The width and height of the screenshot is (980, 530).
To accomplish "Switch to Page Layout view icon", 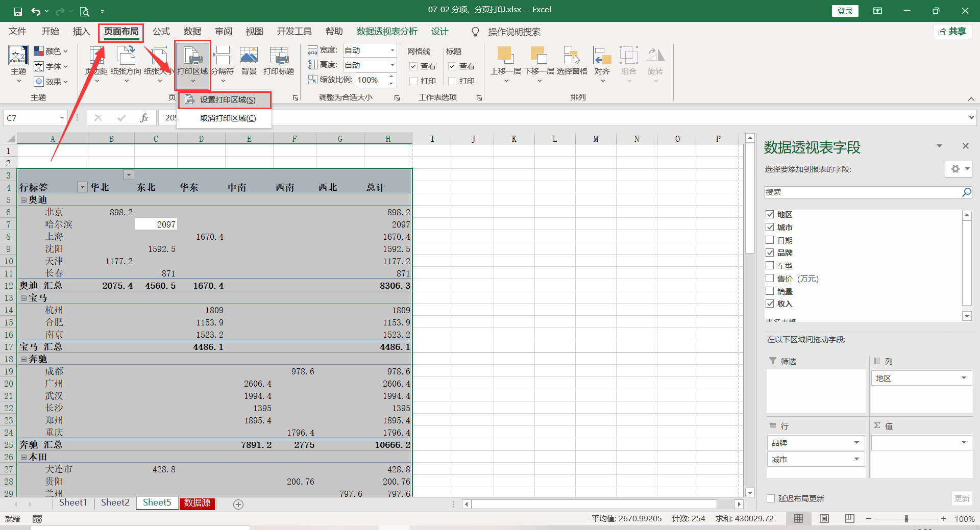I will click(x=824, y=518).
